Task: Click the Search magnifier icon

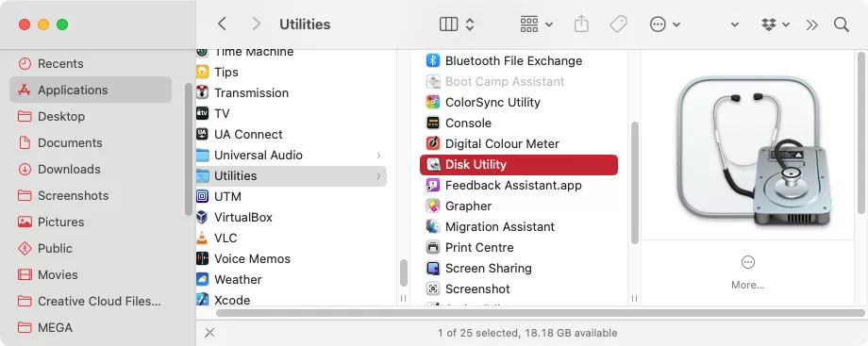Action: click(x=841, y=25)
